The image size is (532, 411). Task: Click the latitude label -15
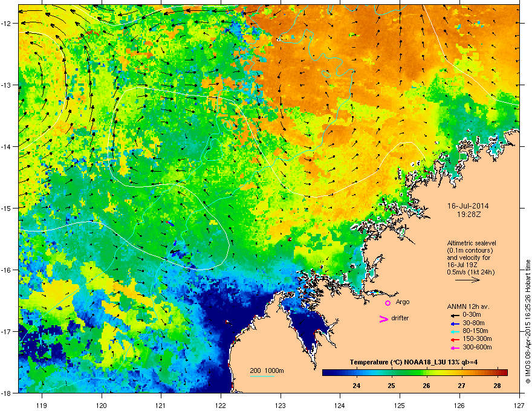click(x=7, y=208)
